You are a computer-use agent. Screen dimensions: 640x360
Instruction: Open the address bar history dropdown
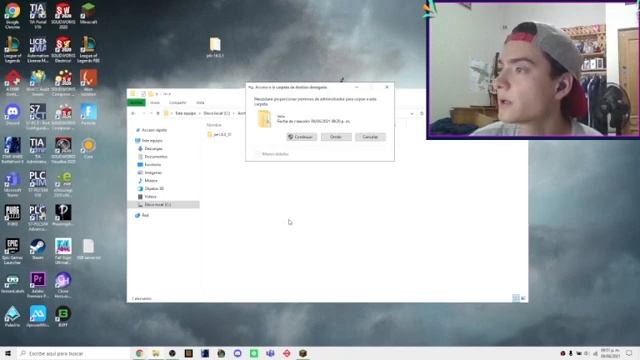(x=412, y=113)
